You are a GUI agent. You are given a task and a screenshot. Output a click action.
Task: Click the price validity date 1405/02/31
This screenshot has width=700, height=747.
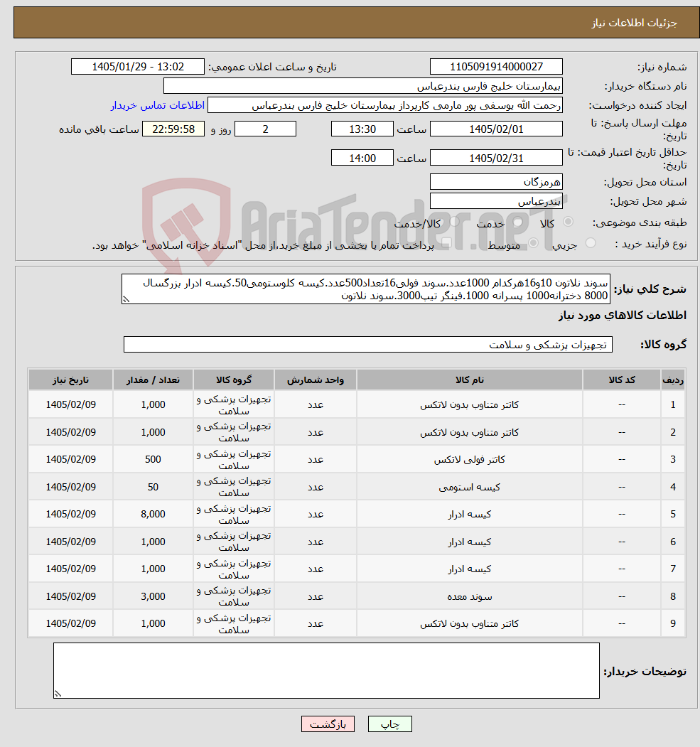pyautogui.click(x=496, y=158)
